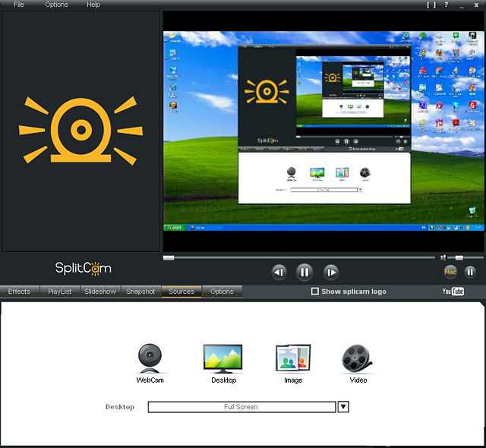This screenshot has height=448, width=486.
Task: Enable the Show splicam logo checkbox
Action: tap(315, 292)
